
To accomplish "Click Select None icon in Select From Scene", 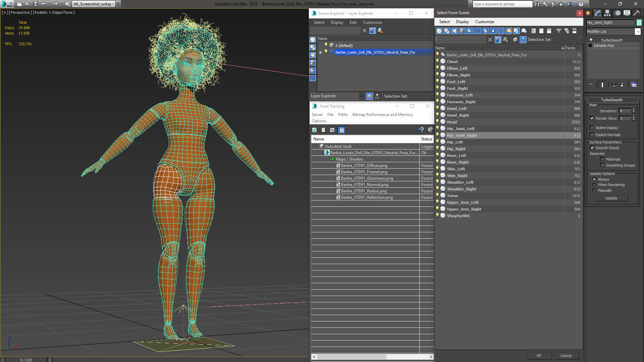I will pos(541,31).
